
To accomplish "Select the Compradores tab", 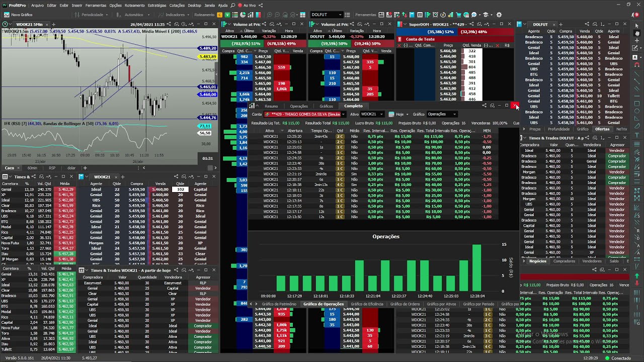I will (x=564, y=261).
